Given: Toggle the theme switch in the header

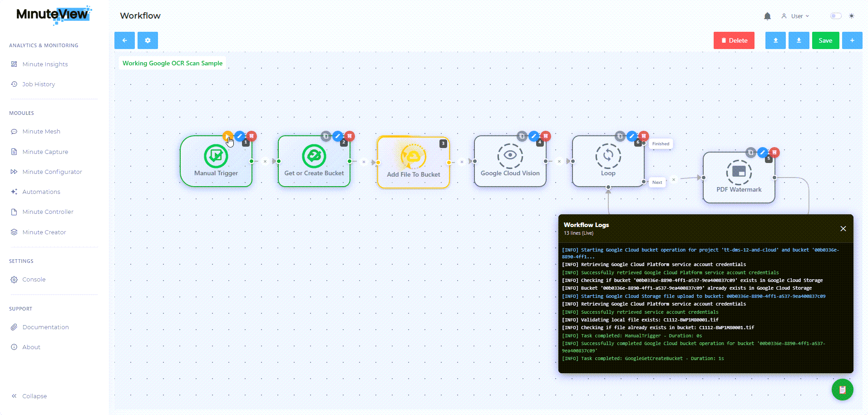Looking at the screenshot, I should point(835,15).
